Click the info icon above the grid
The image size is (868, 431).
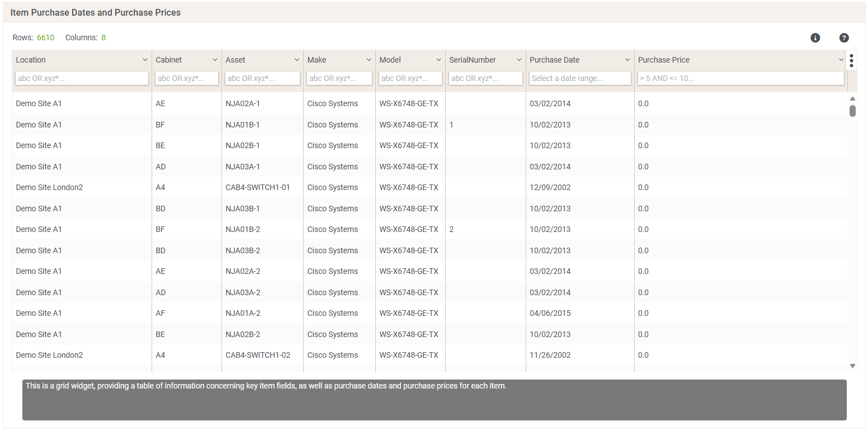point(815,38)
